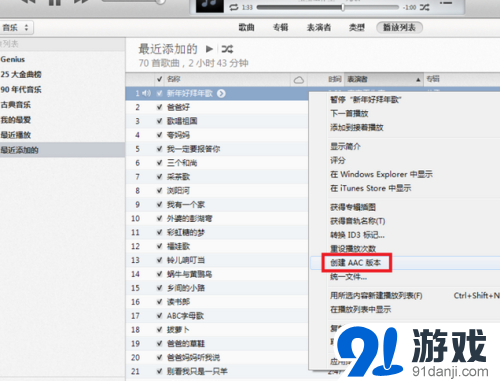Image resolution: width=500 pixels, height=381 pixels.
Task: Open the now-playing album art thumbnail
Action: point(209,6)
